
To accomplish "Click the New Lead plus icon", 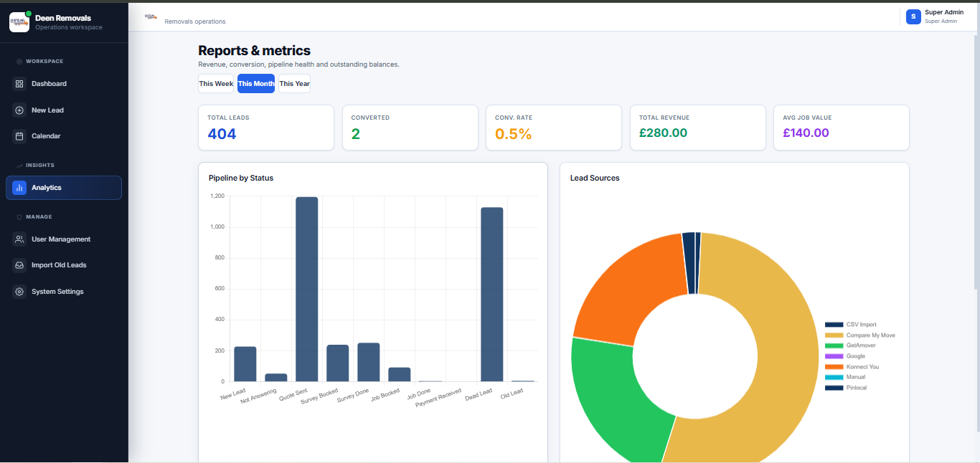I will click(19, 110).
